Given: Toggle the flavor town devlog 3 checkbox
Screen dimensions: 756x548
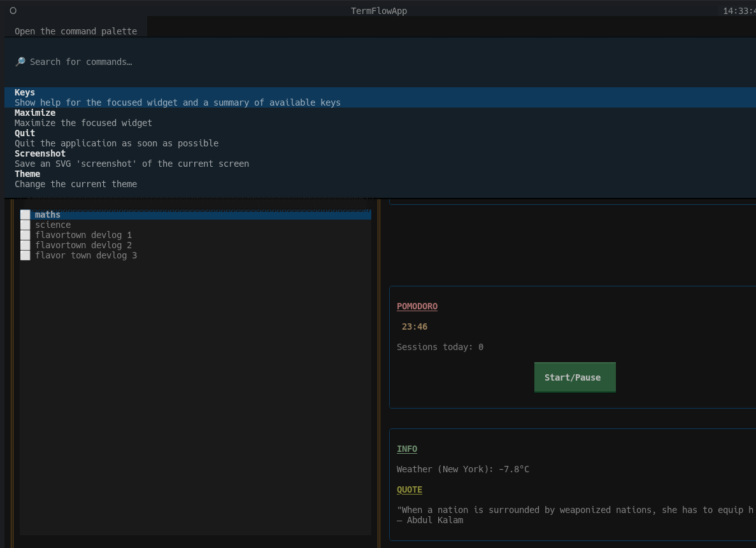Looking at the screenshot, I should 25,256.
